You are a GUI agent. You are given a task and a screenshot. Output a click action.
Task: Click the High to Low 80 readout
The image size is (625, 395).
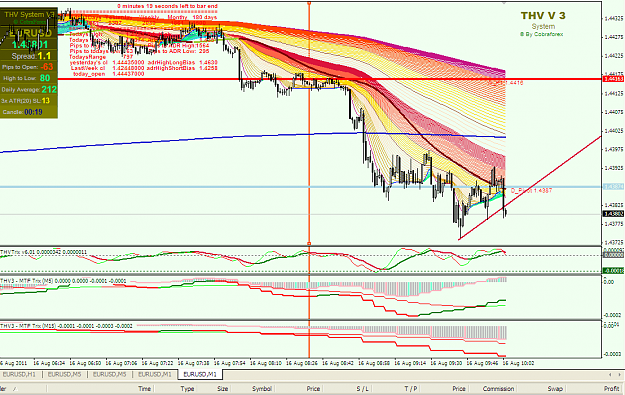(27, 78)
